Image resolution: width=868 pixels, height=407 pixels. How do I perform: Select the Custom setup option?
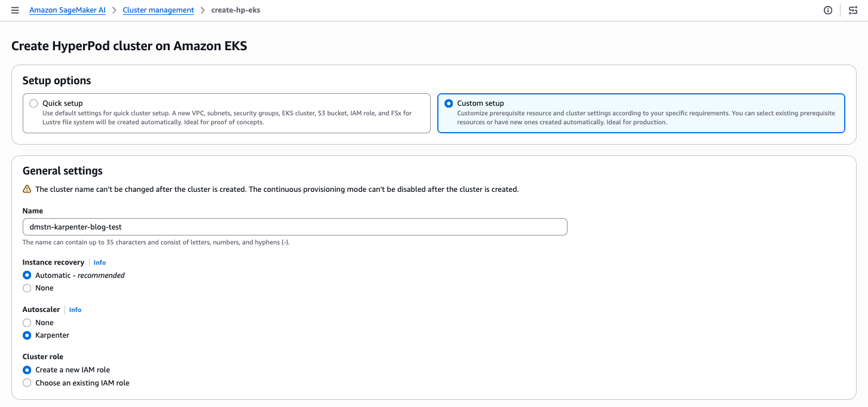coord(449,103)
